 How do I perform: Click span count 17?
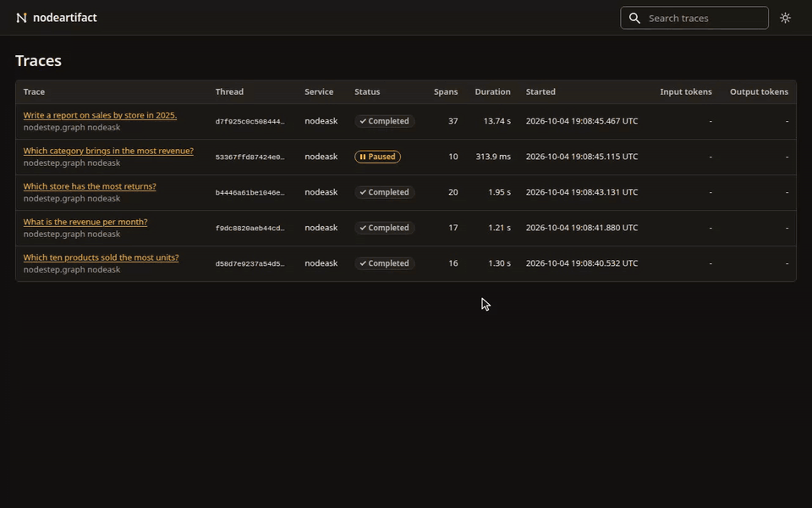(x=453, y=228)
